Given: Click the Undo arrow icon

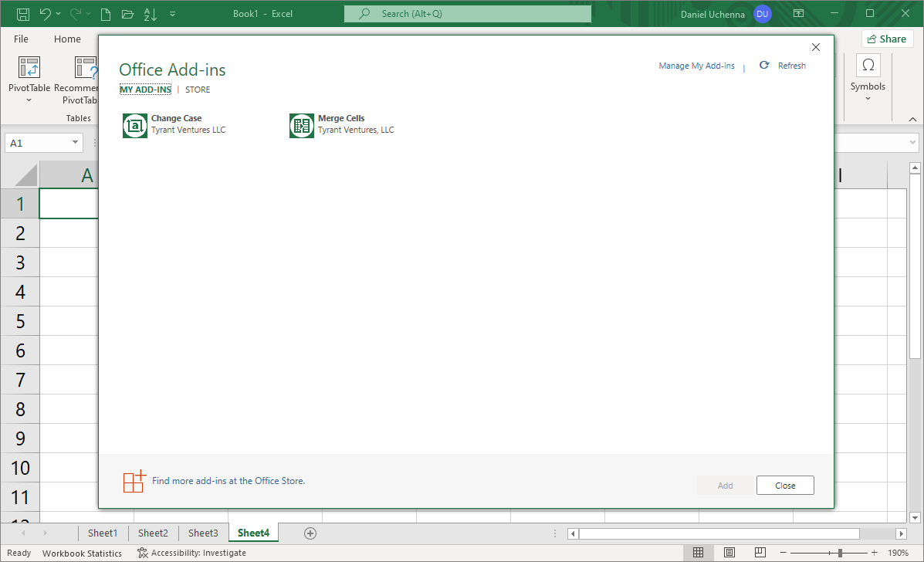Looking at the screenshot, I should click(46, 14).
